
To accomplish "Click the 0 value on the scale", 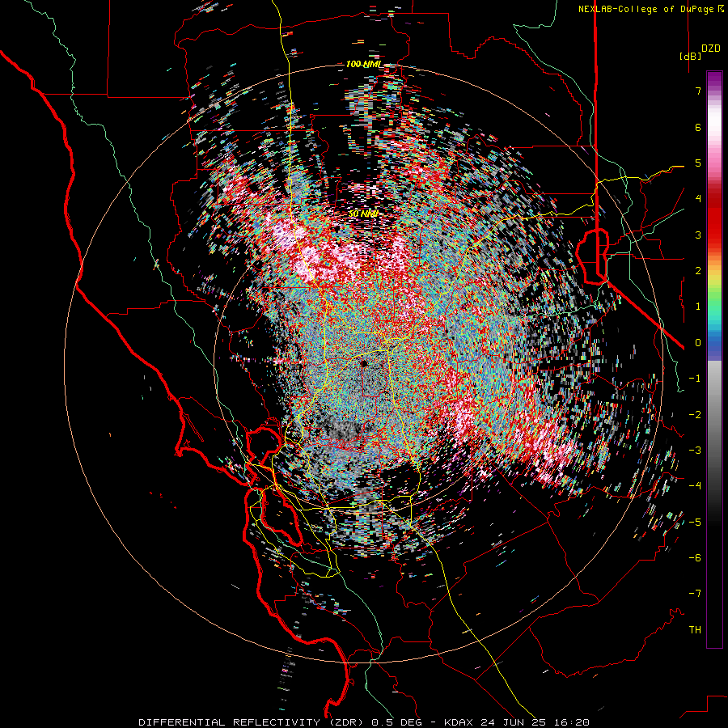I will (698, 342).
